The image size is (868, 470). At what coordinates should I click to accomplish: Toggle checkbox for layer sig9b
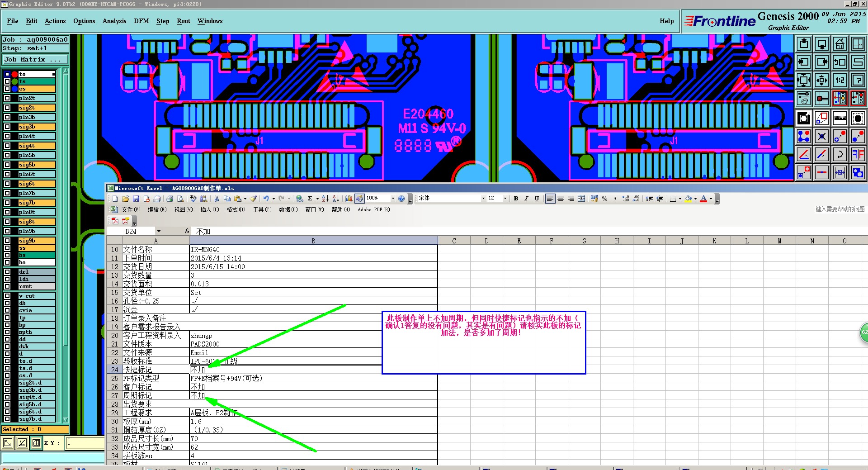7,241
